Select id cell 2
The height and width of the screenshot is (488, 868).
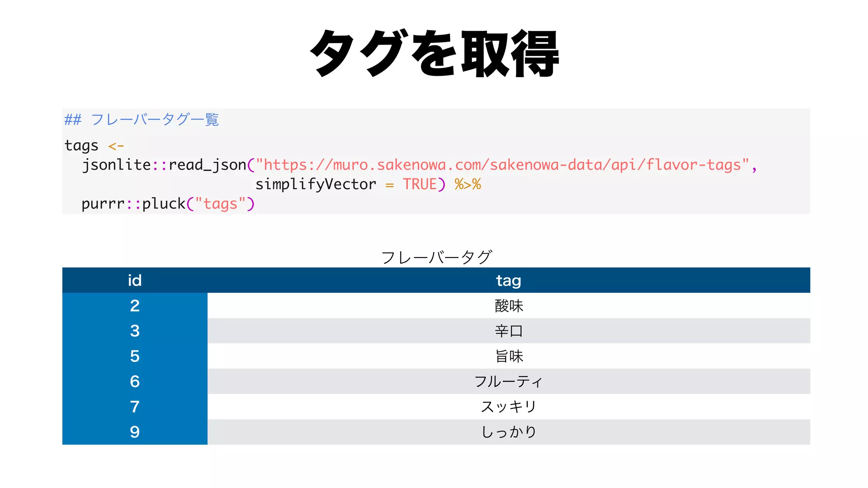(135, 305)
